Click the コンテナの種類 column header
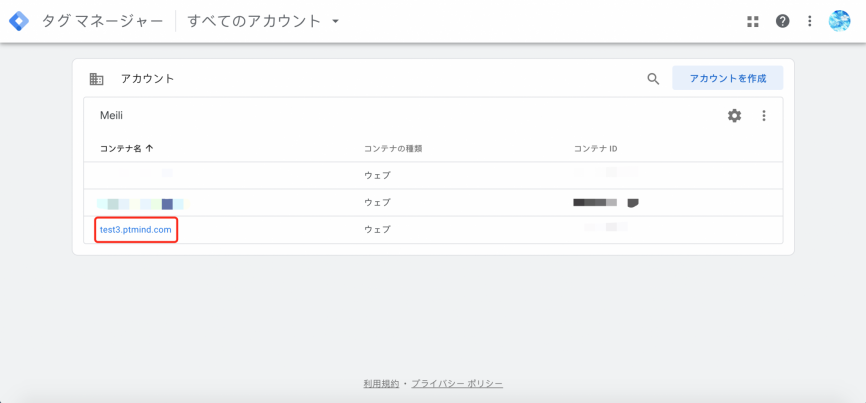 tap(393, 149)
